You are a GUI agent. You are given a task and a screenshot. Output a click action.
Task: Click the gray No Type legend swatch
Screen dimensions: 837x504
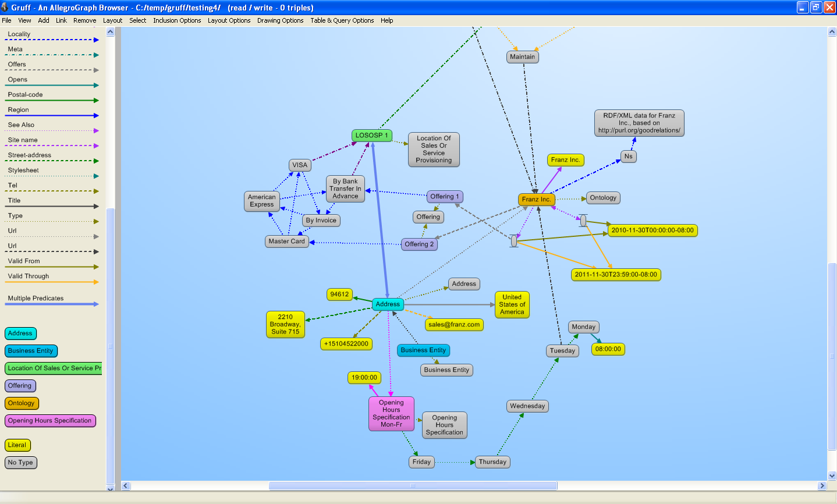point(20,463)
